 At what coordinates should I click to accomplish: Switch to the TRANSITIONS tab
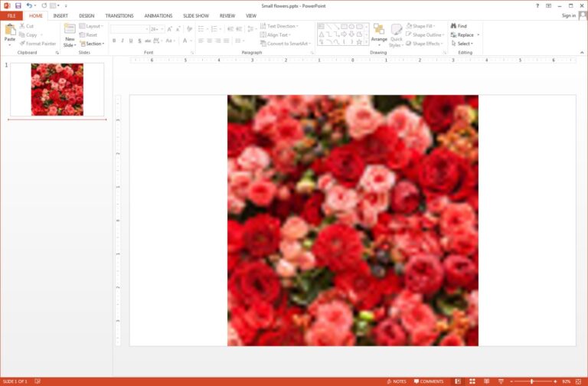pyautogui.click(x=119, y=16)
